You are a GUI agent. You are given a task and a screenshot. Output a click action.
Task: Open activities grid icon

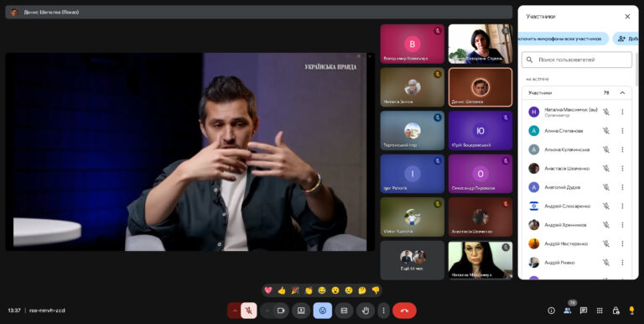coord(600,311)
